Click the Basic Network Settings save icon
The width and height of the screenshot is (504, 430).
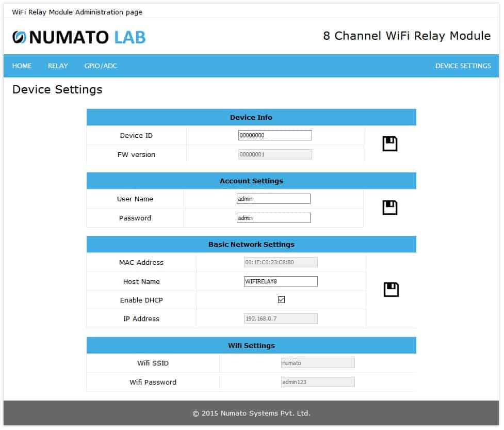pyautogui.click(x=391, y=290)
